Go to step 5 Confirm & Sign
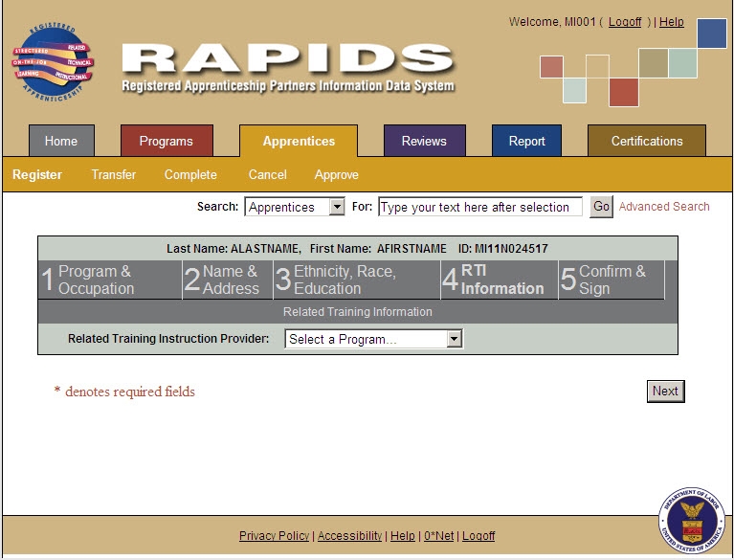The image size is (734, 560). pos(612,280)
